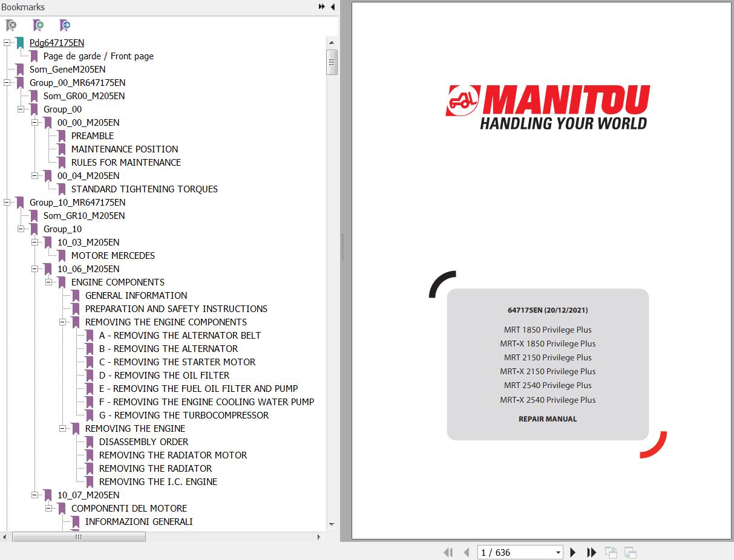Collapse the Pdg647175EN bookmark node
This screenshot has width=734, height=560.
tap(7, 42)
